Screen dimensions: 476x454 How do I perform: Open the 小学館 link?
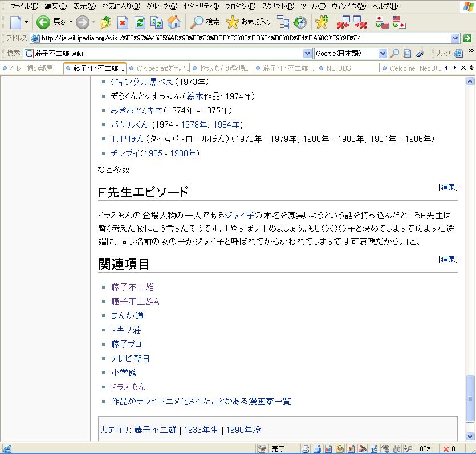[x=124, y=373]
